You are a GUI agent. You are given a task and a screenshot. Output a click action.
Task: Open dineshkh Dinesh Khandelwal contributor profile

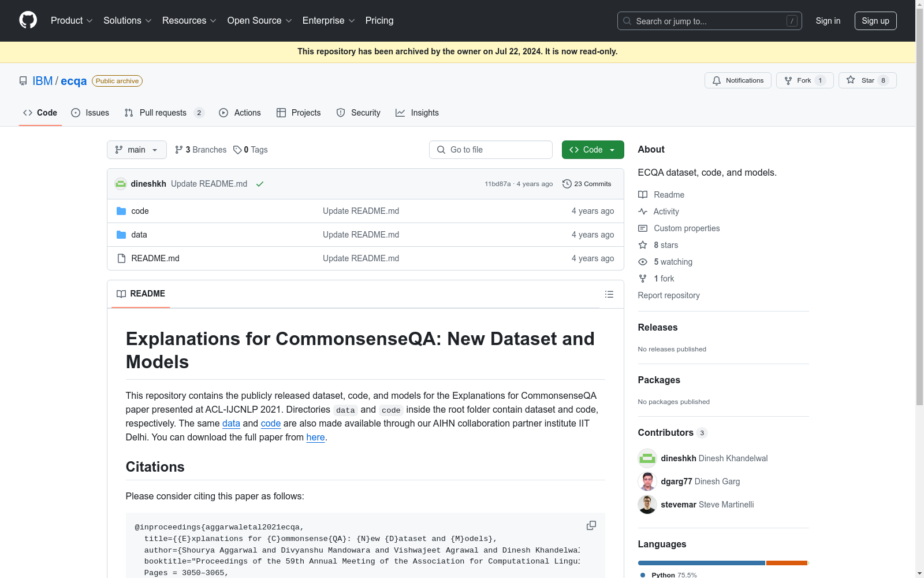(714, 458)
